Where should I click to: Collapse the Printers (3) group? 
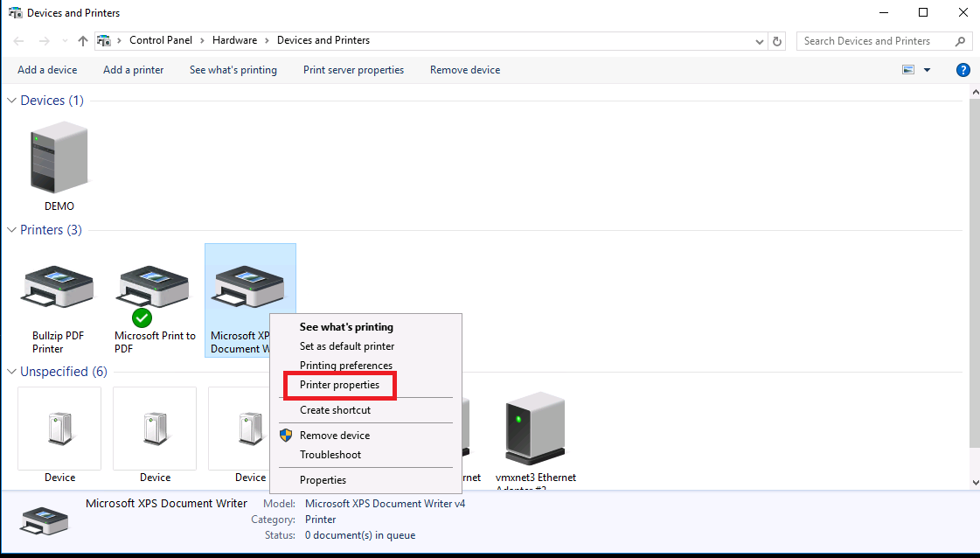(x=11, y=229)
